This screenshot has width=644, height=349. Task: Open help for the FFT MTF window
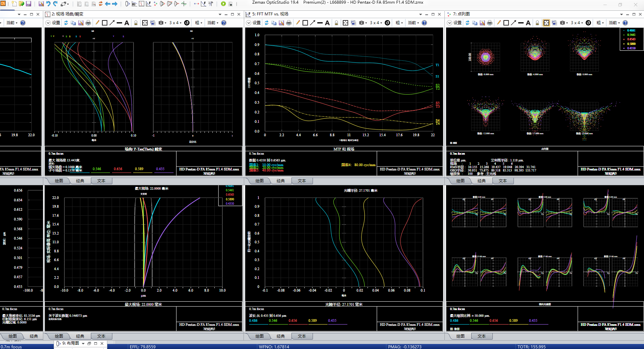pos(424,23)
